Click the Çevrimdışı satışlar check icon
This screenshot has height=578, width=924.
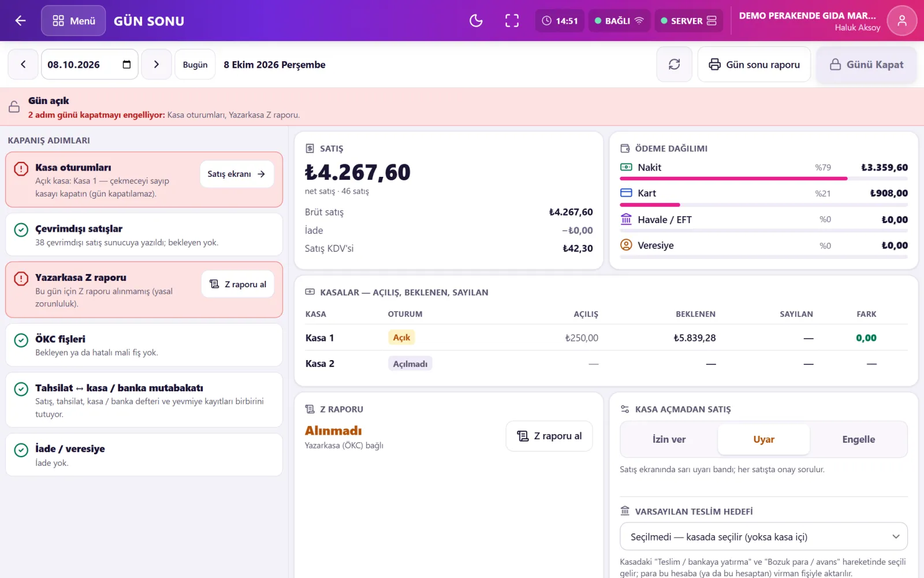click(x=21, y=229)
